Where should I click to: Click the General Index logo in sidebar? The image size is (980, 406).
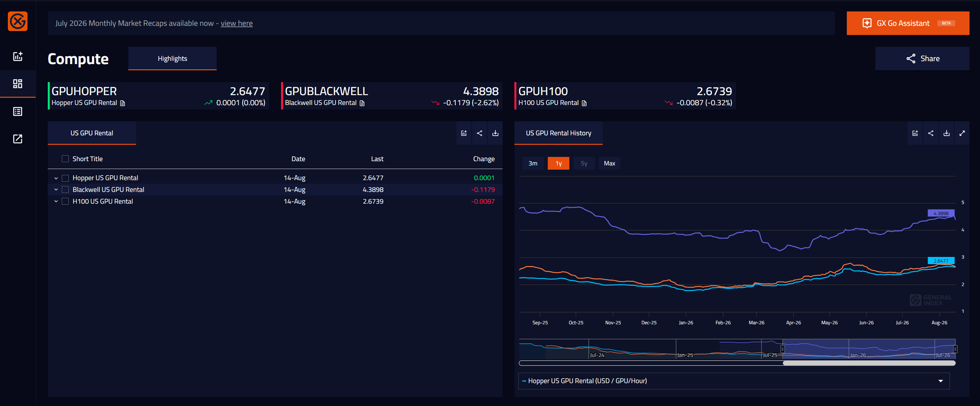pos(17,21)
